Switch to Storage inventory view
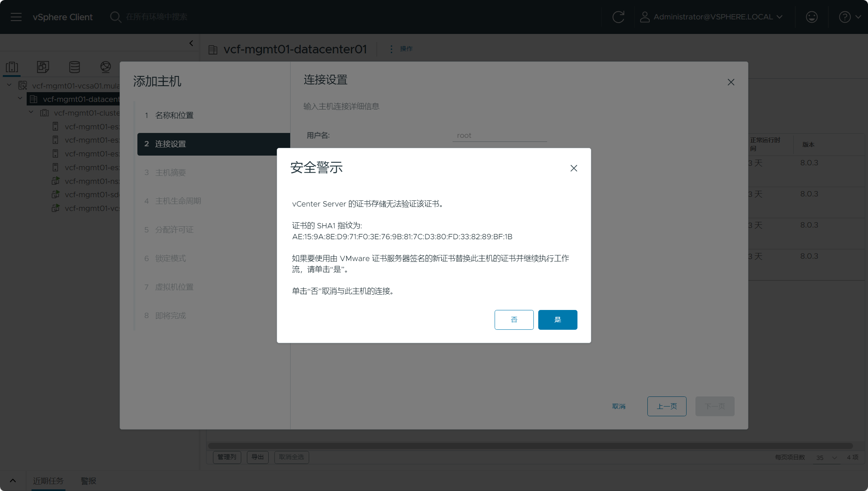 coord(74,67)
